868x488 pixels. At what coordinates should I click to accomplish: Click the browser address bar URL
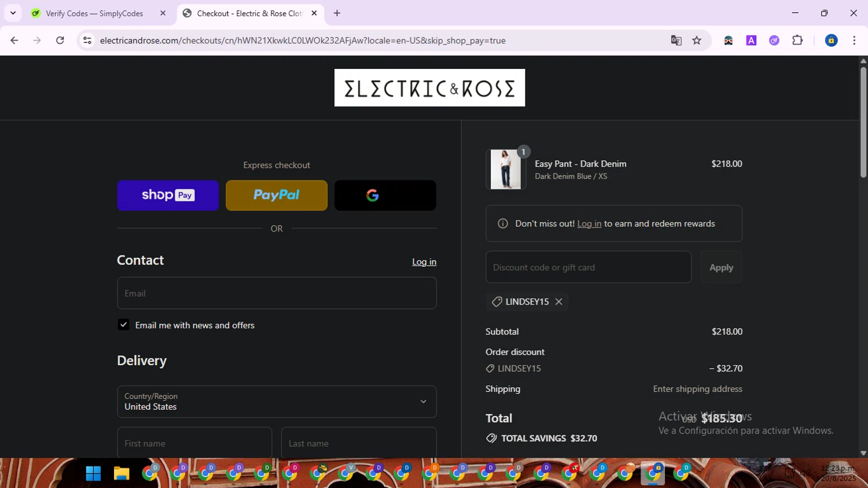[303, 41]
